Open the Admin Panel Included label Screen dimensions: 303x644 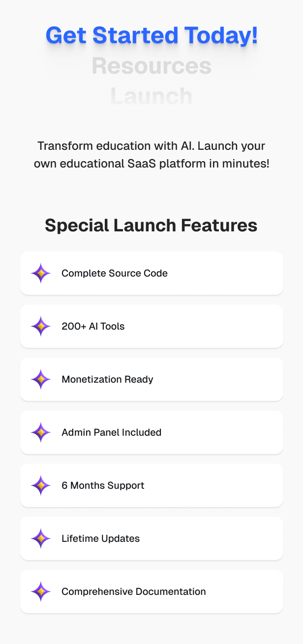(x=111, y=432)
